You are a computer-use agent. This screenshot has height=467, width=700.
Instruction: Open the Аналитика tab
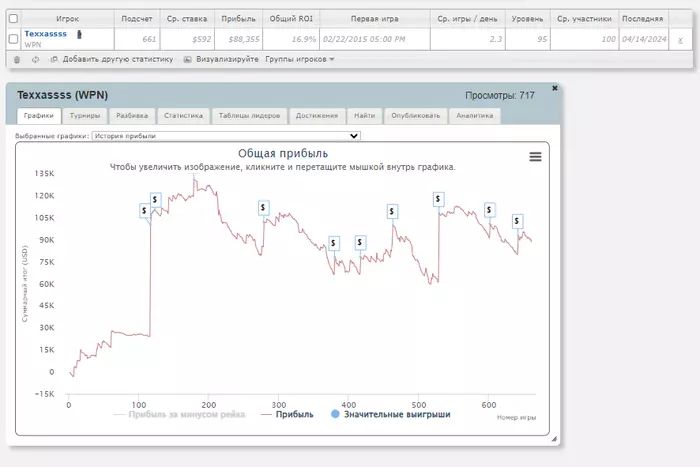point(475,116)
